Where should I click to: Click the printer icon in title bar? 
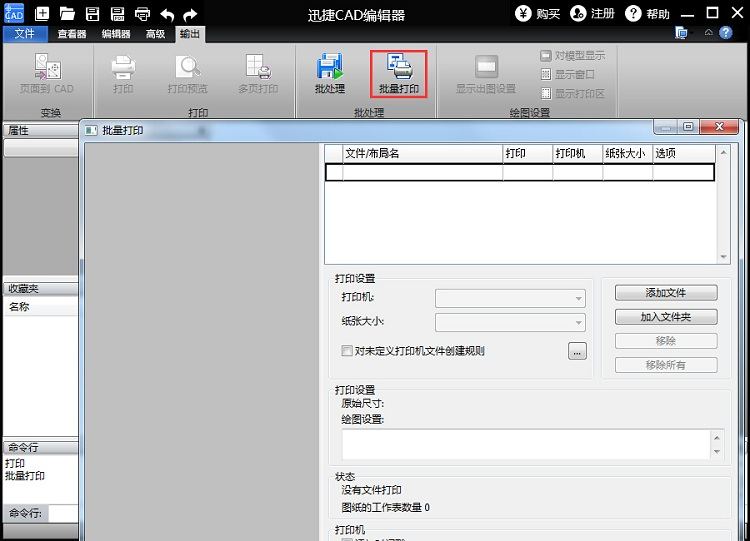pyautogui.click(x=142, y=14)
